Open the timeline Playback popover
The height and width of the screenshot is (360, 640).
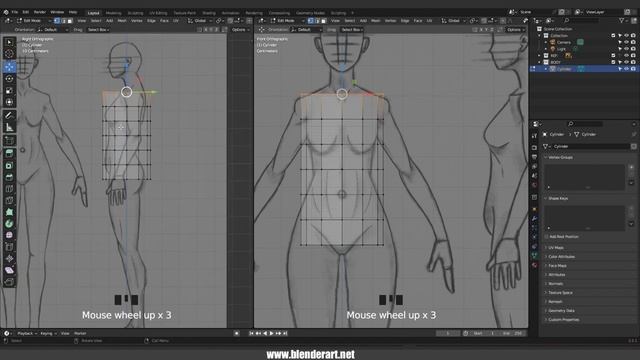tap(27, 333)
